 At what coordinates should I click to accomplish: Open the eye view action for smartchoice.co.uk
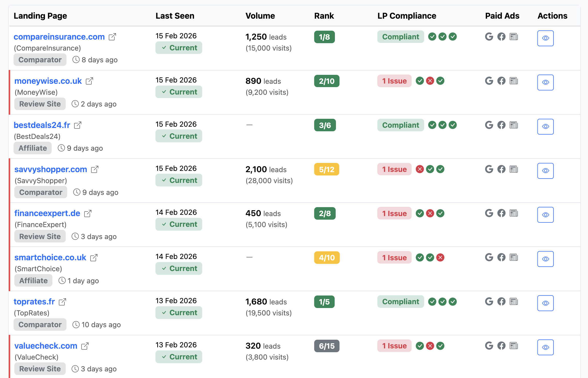pos(545,259)
